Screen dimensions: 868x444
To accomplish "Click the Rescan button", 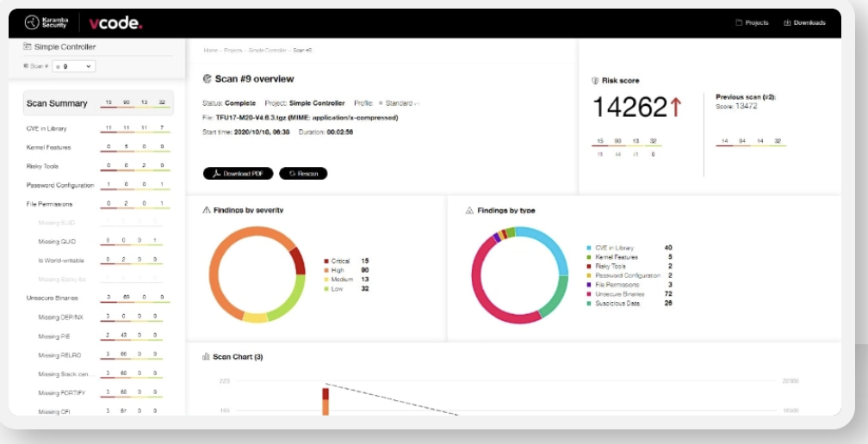I will (x=303, y=174).
